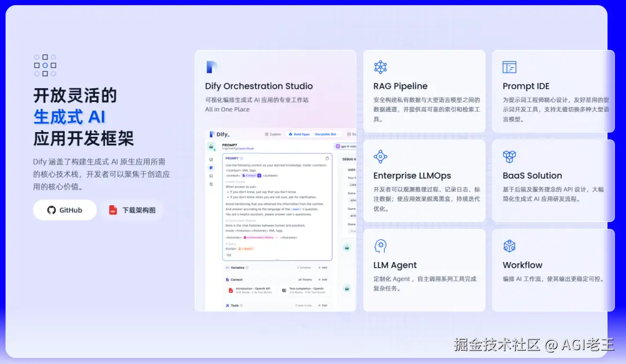
Task: Click the upper bot avatar in debug panel
Action: [347, 248]
